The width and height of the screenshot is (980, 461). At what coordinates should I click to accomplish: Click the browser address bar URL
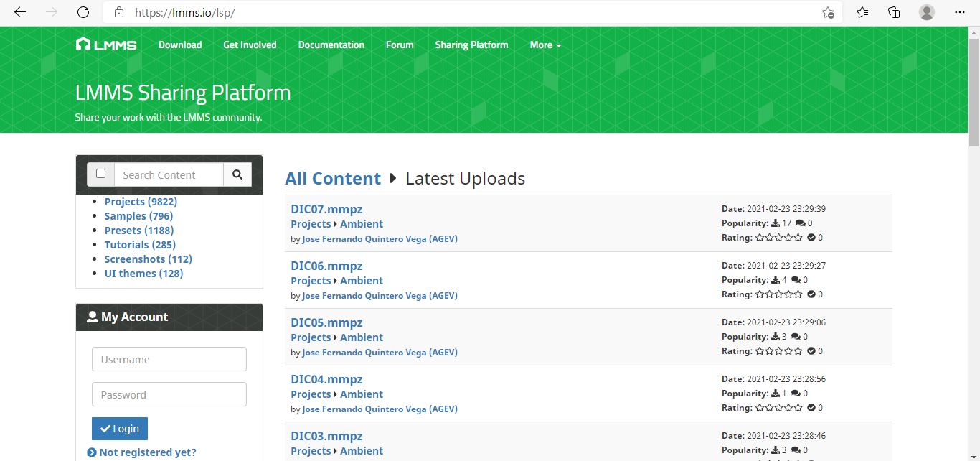pos(185,12)
